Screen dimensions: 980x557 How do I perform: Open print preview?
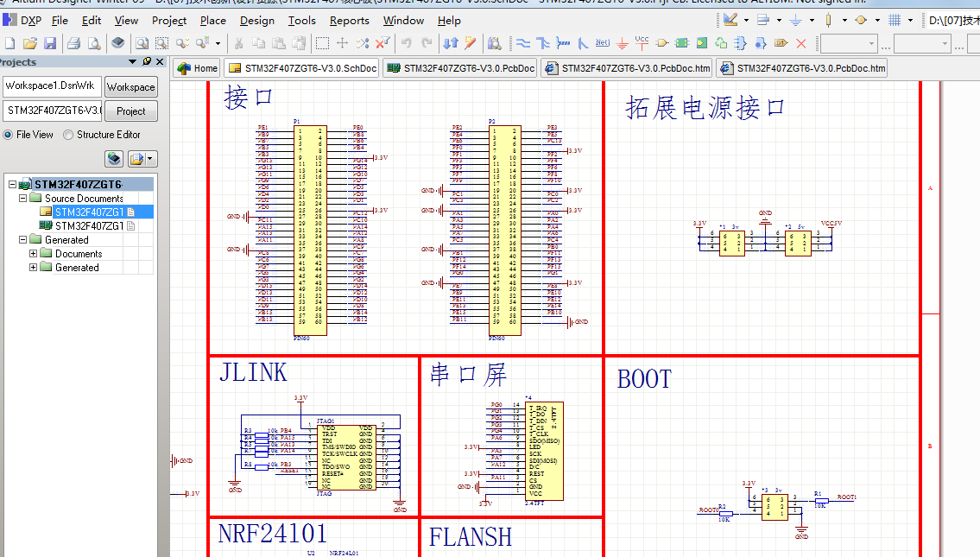tap(94, 43)
